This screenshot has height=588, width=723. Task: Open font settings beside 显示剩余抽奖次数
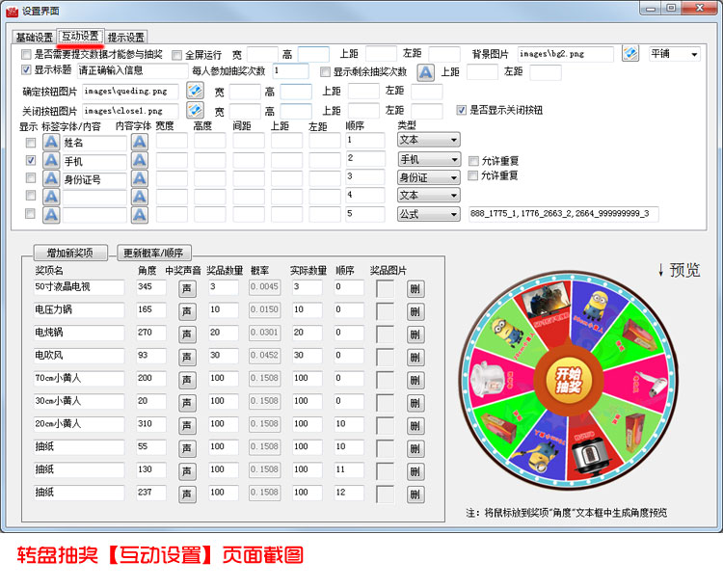[425, 72]
